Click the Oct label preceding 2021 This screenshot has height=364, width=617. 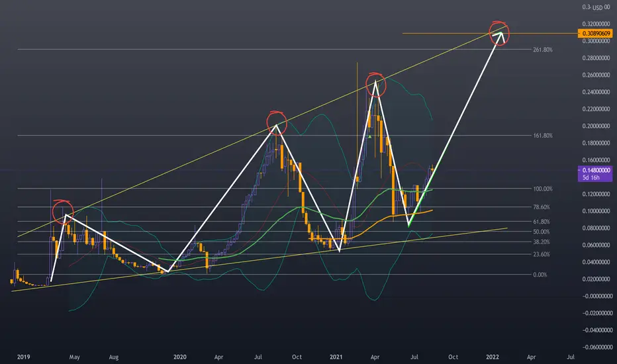click(x=297, y=357)
